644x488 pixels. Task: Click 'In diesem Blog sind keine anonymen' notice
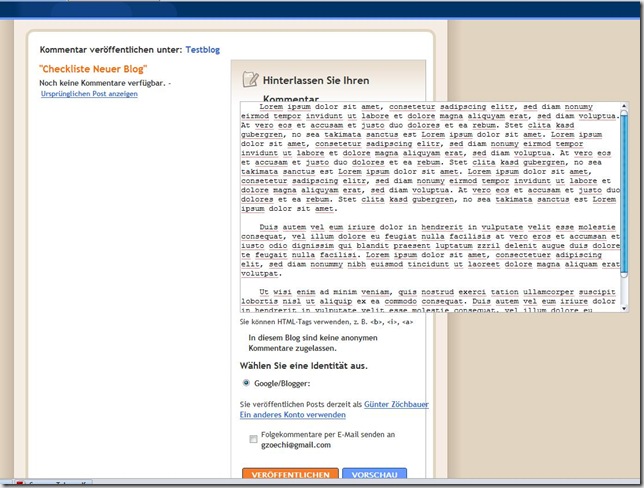313,338
